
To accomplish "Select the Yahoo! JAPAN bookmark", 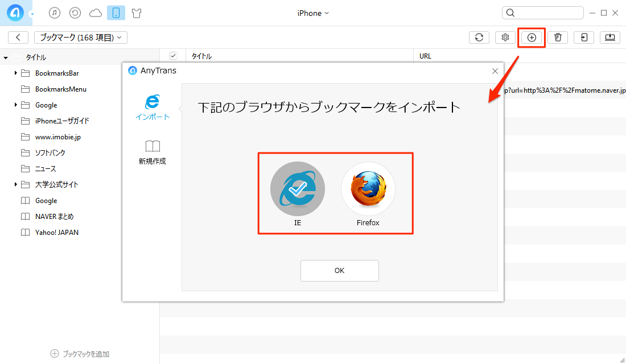I will click(x=57, y=232).
